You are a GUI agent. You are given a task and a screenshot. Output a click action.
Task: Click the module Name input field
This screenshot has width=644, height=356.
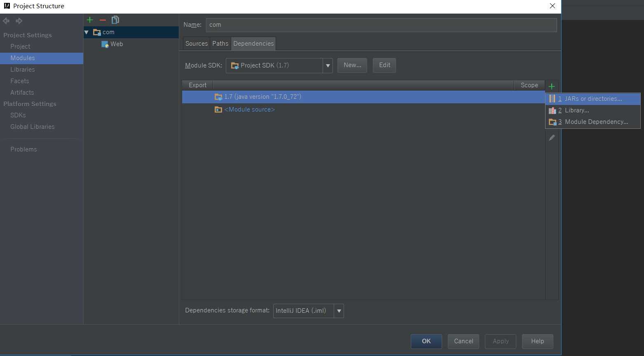coord(381,25)
